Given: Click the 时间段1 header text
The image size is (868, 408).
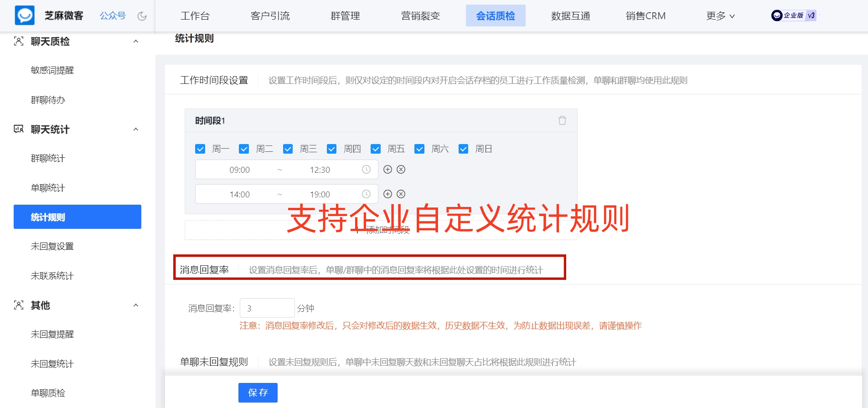Looking at the screenshot, I should tap(210, 121).
